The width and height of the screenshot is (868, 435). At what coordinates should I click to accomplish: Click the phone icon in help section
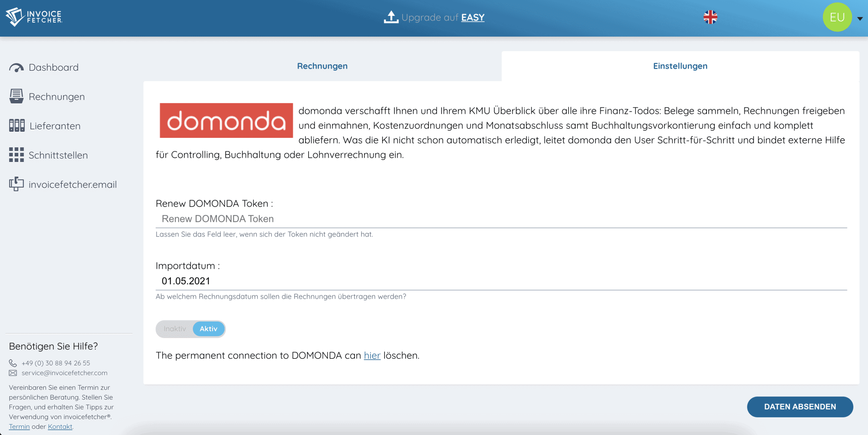(13, 363)
